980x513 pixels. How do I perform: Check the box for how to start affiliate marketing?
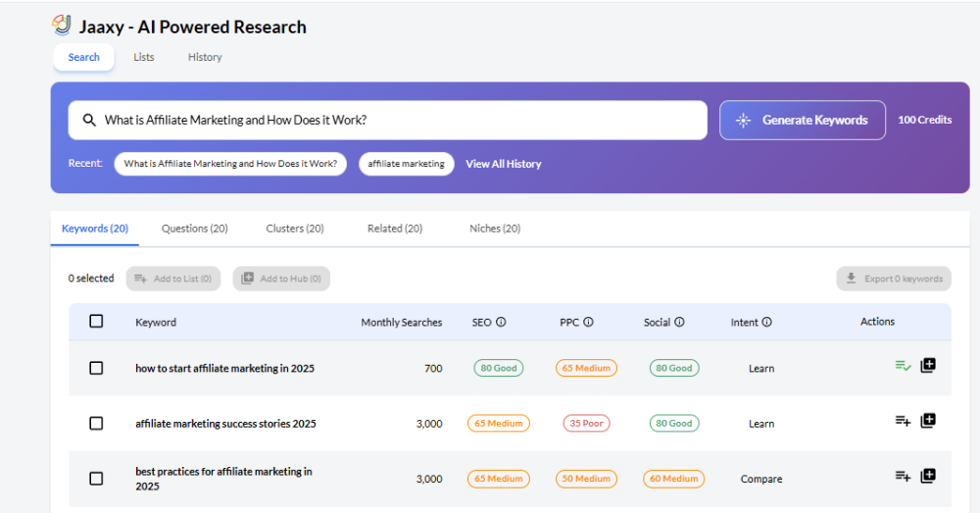(96, 368)
